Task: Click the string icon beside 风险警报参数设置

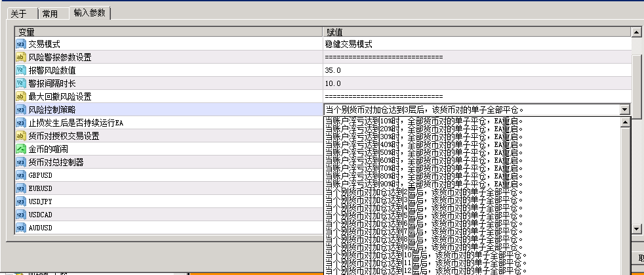Action: (21, 57)
